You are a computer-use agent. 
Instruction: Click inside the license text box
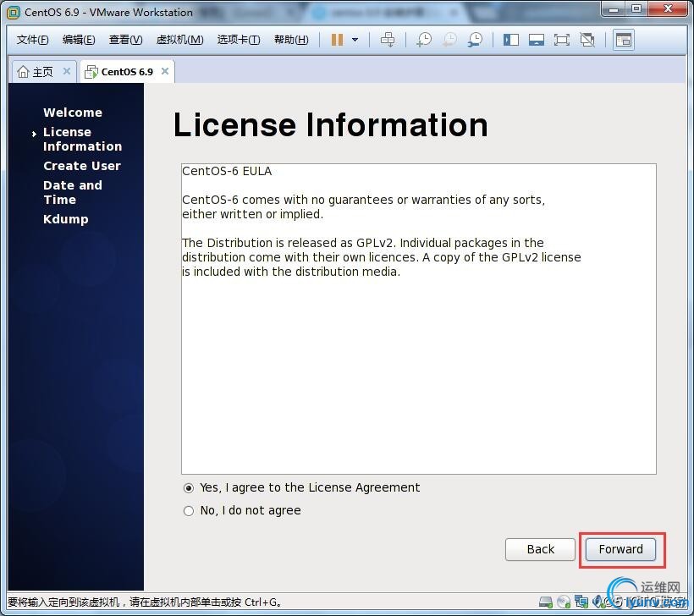tap(419, 319)
